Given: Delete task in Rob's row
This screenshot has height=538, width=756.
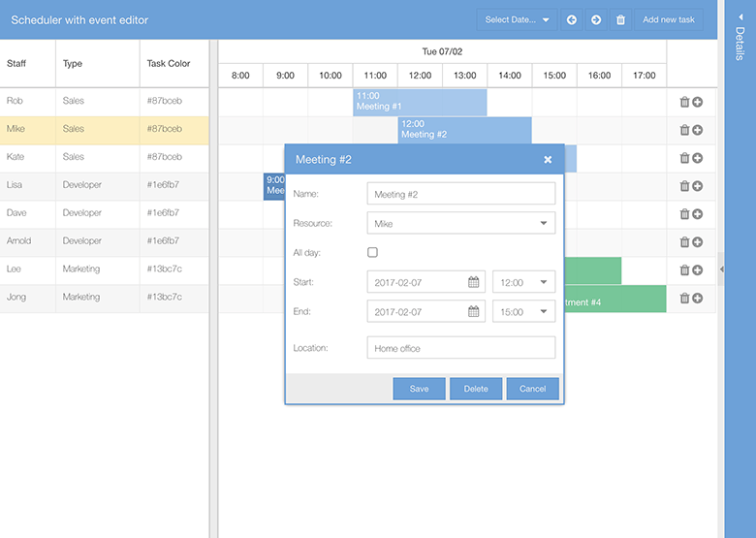Looking at the screenshot, I should 684,102.
